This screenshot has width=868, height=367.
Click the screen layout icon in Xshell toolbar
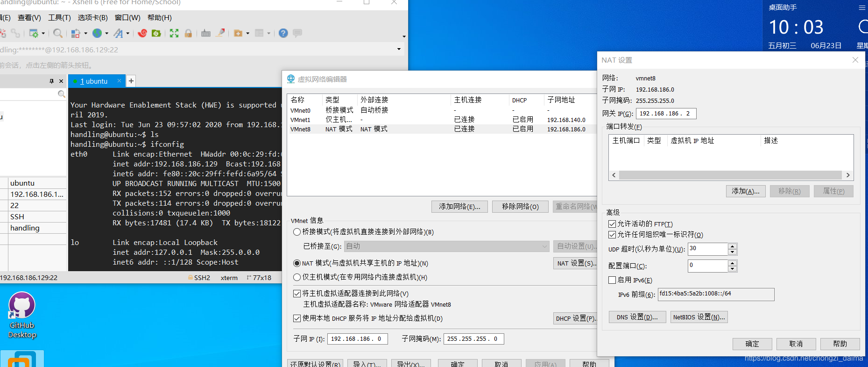pyautogui.click(x=76, y=33)
